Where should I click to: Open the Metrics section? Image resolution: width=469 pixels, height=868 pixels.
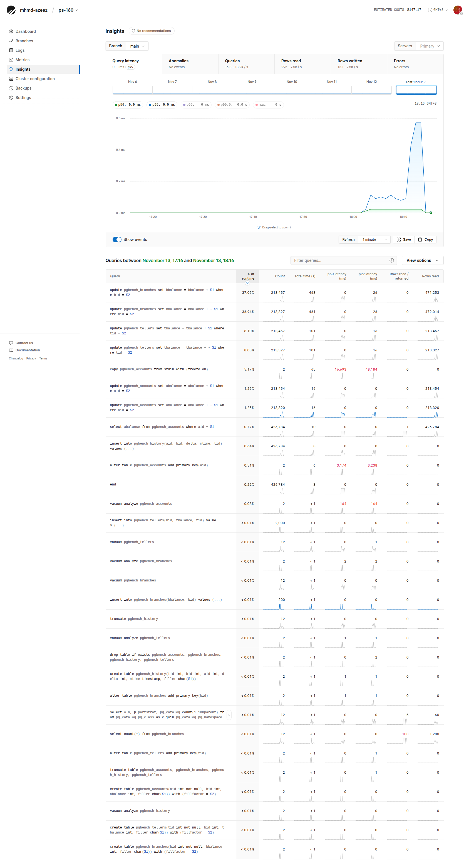coord(22,60)
